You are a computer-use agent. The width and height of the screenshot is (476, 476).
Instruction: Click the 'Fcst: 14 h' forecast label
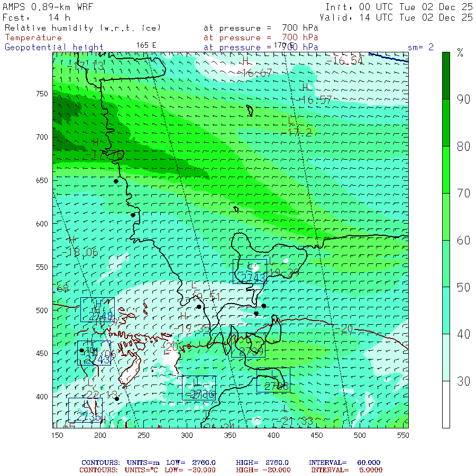[36, 17]
